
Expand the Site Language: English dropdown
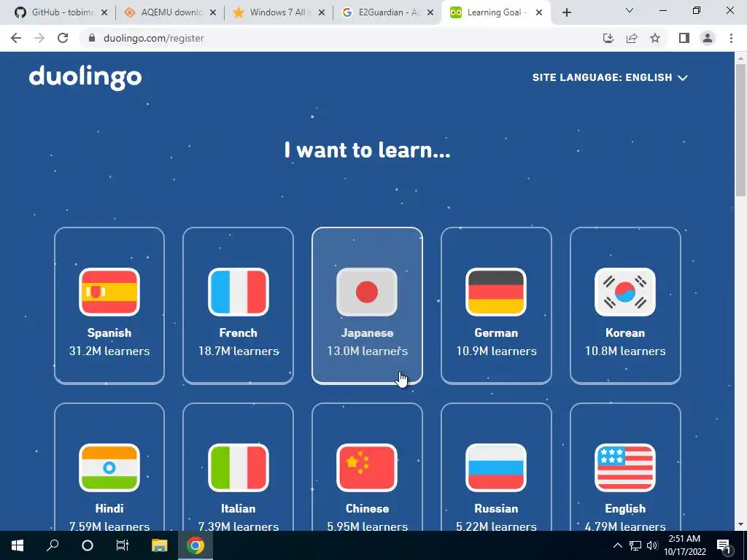(x=610, y=77)
